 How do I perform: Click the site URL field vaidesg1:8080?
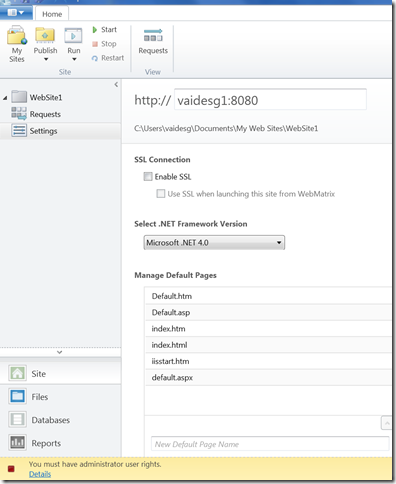tap(270, 99)
